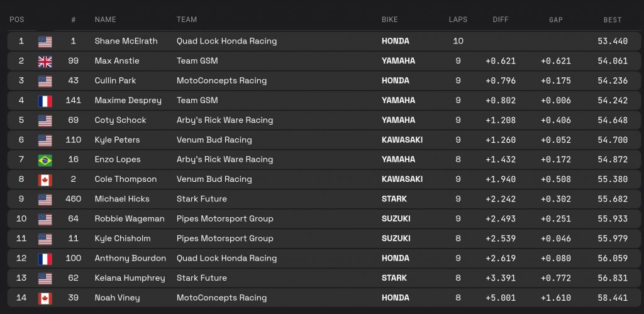Click the KAWASAKI bike label for Kyle Peters
The height and width of the screenshot is (314, 644).
click(x=402, y=140)
